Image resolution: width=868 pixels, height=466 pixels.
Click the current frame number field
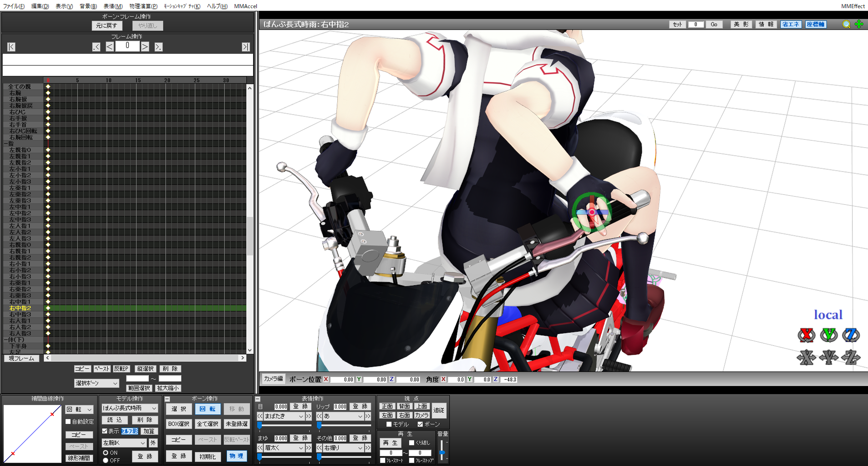click(x=127, y=46)
